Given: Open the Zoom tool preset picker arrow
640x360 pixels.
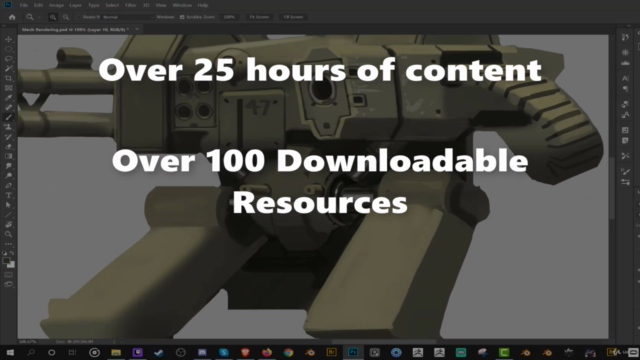Looking at the screenshot, I should point(39,17).
